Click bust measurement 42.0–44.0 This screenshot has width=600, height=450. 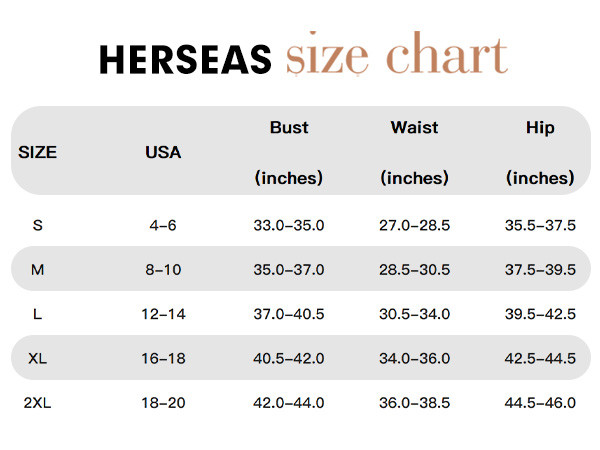click(289, 403)
